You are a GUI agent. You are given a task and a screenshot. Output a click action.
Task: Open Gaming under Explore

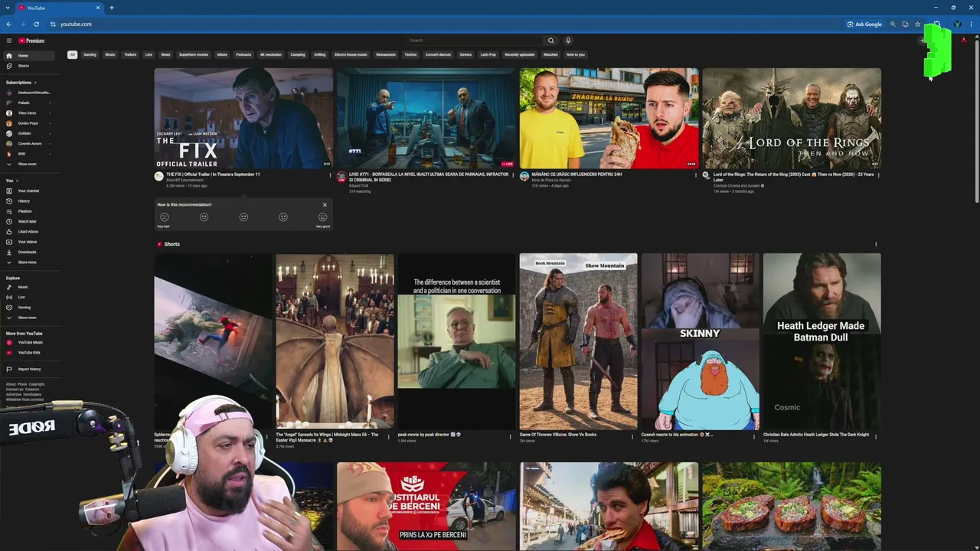[28, 307]
